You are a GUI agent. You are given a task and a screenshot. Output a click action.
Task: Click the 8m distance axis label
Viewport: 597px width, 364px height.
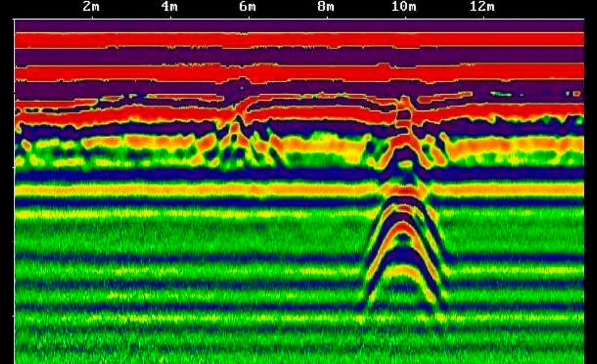(x=326, y=7)
